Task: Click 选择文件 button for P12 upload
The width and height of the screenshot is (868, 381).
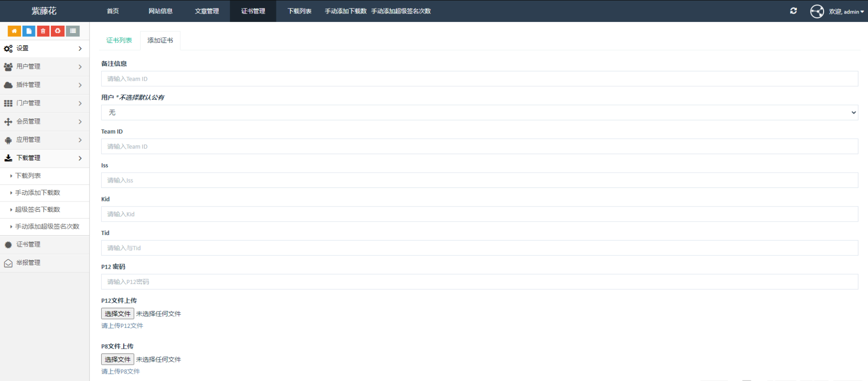Action: [x=118, y=314]
